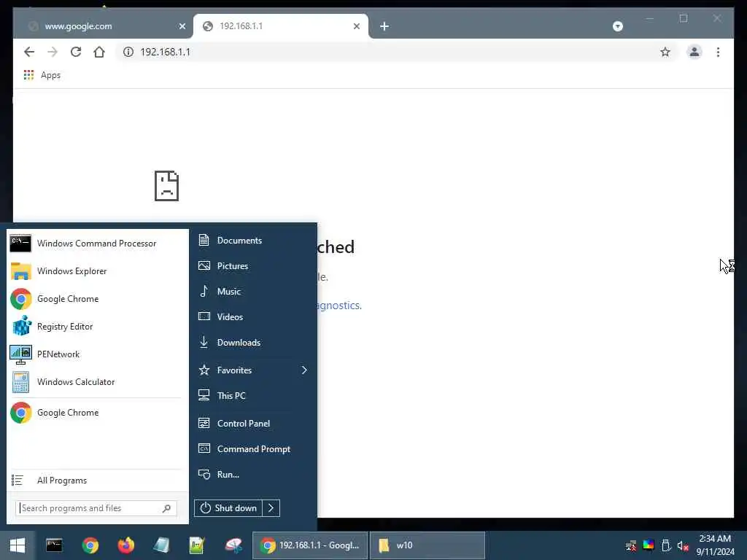The image size is (747, 560).
Task: Launch PENetwork from the Start menu
Action: pos(97,354)
